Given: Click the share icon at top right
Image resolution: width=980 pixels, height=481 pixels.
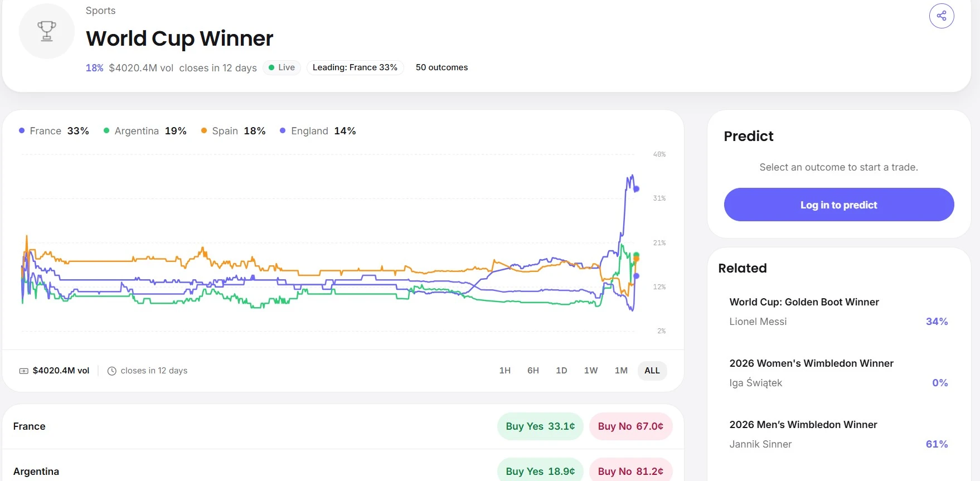Looking at the screenshot, I should [x=942, y=16].
